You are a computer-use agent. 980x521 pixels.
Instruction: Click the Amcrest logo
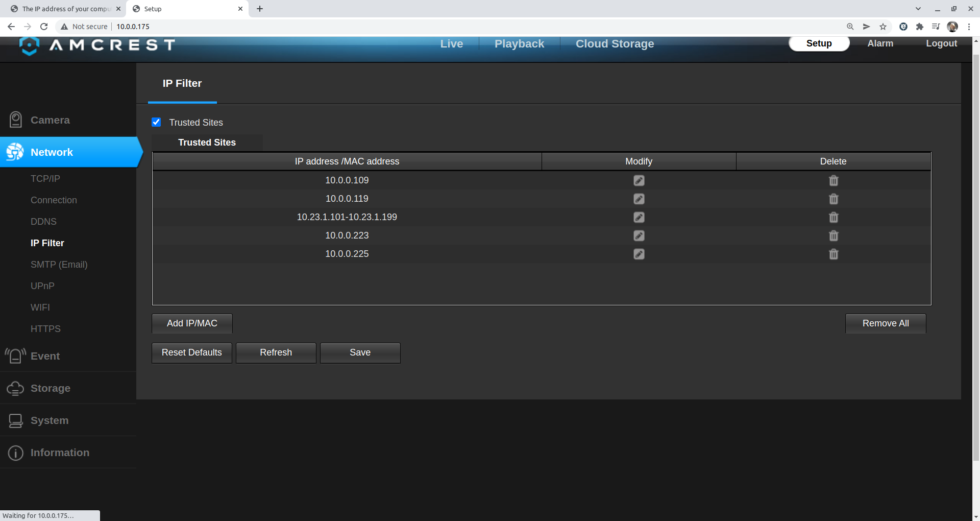pyautogui.click(x=97, y=45)
